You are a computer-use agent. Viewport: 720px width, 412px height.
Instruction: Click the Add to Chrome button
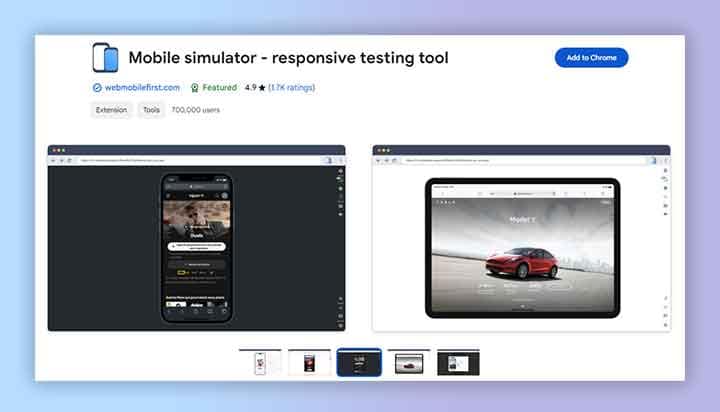coord(591,57)
